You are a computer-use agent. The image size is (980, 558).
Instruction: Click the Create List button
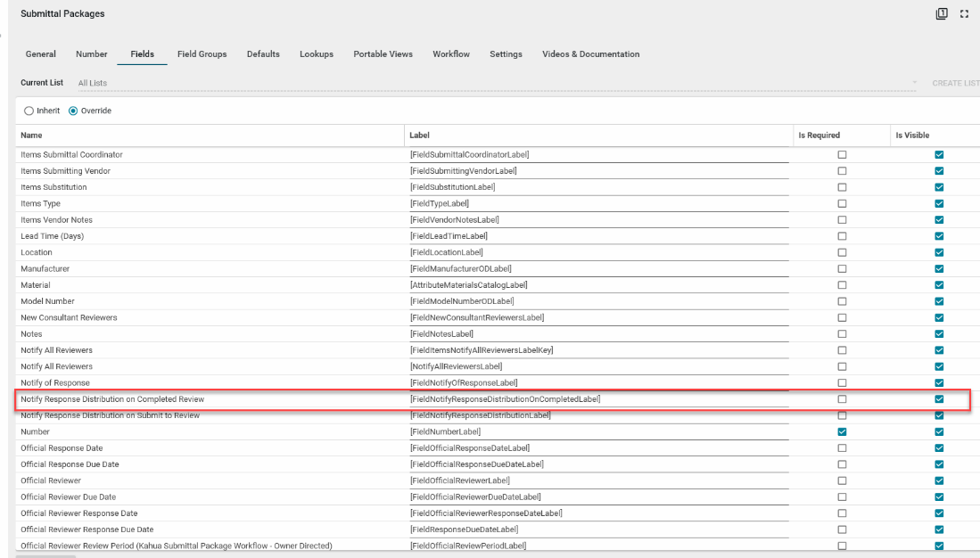pos(955,83)
